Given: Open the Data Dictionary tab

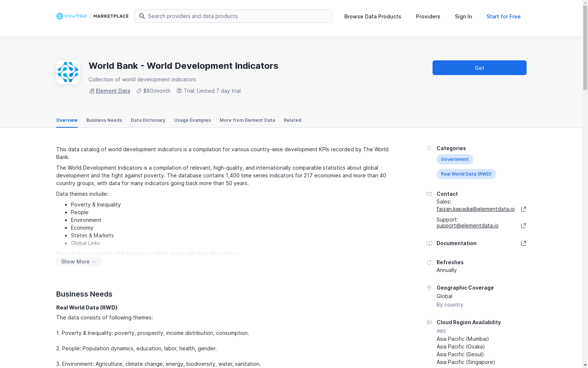Looking at the screenshot, I should (x=148, y=120).
